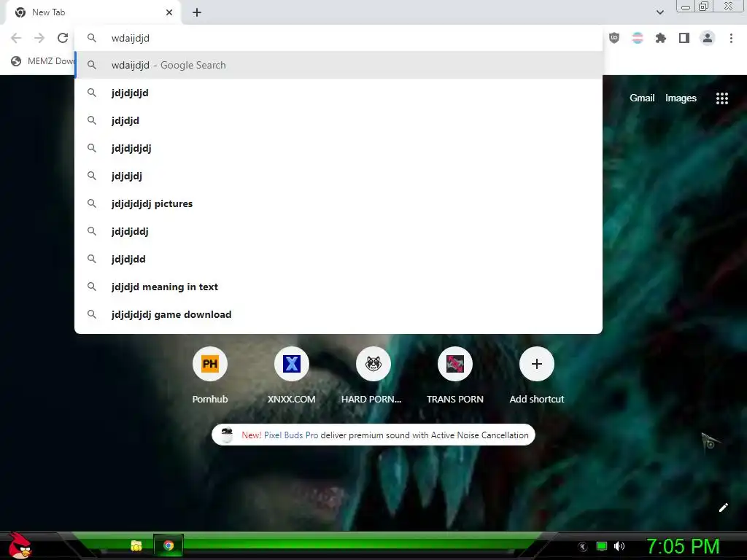
Task: Click the green monitor tray icon
Action: pos(602,546)
